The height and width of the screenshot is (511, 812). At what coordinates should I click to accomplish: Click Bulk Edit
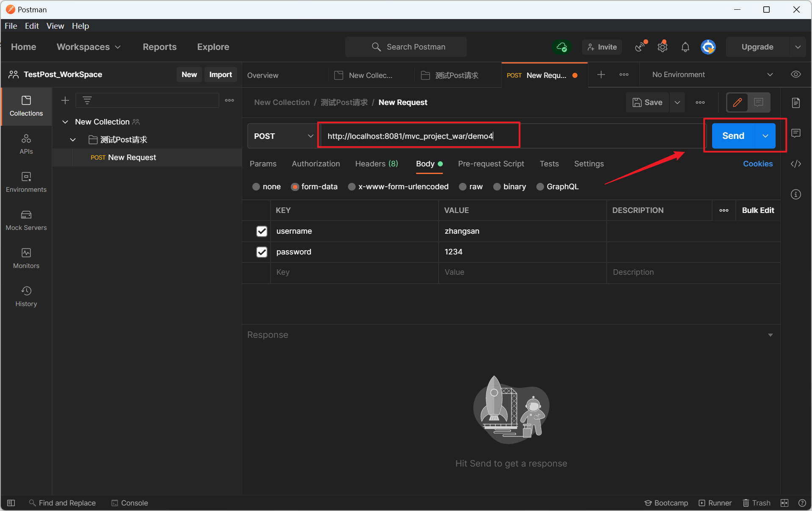[x=758, y=210]
